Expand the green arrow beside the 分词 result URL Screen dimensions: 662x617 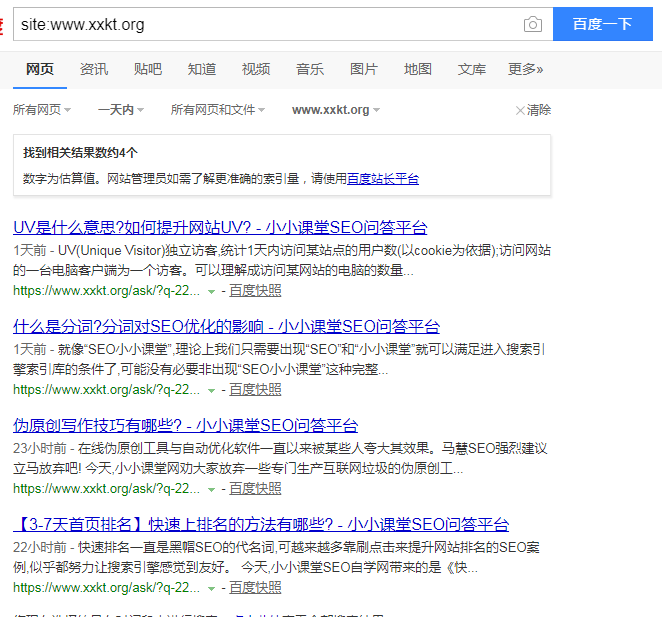pos(212,391)
